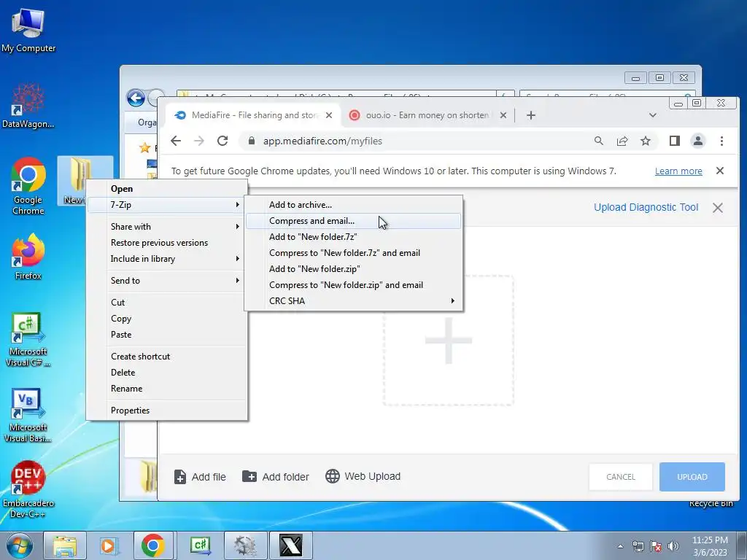This screenshot has height=560, width=747.
Task: Select Restore previous versions
Action: click(167, 243)
